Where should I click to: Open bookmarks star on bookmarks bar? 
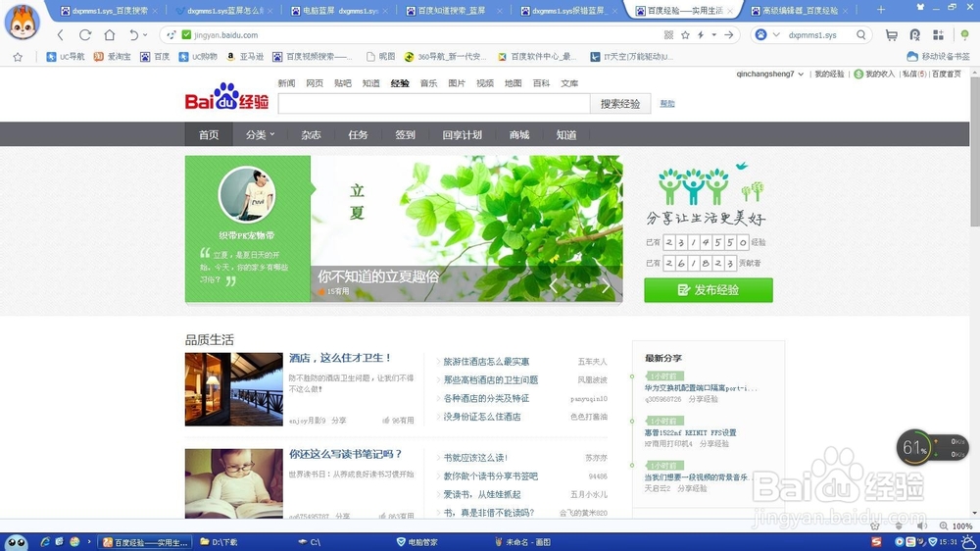pos(18,57)
